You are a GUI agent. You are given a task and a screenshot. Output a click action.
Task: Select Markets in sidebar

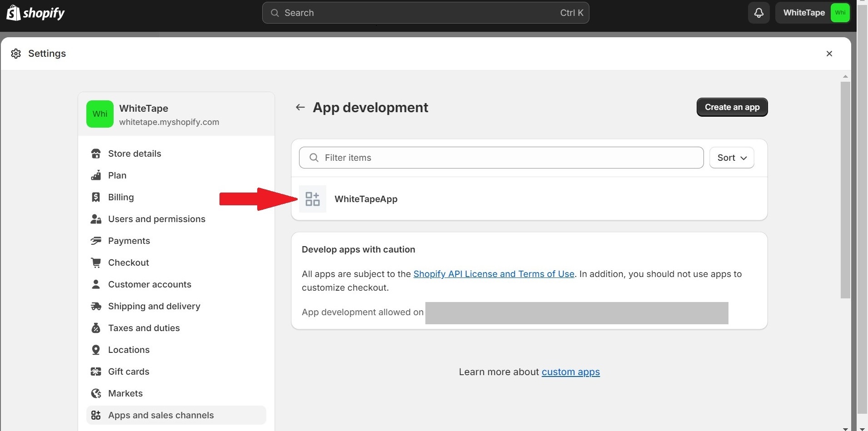[176, 393]
